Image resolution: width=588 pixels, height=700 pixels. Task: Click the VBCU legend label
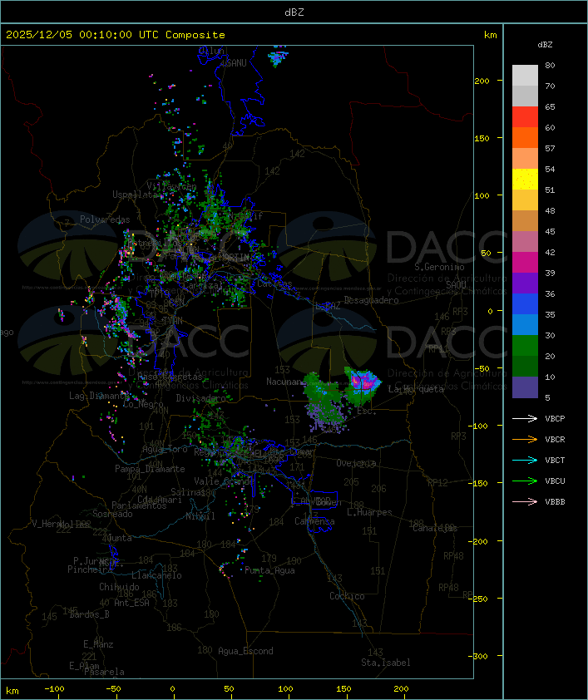pyautogui.click(x=555, y=481)
